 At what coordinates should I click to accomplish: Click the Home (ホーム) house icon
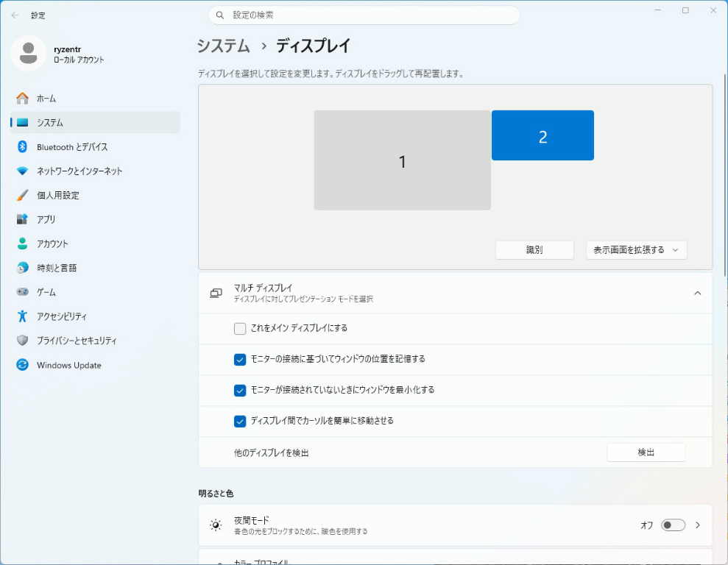(x=22, y=99)
